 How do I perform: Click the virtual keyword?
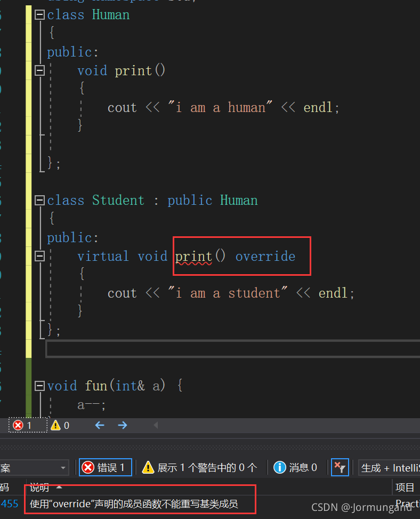coord(103,257)
